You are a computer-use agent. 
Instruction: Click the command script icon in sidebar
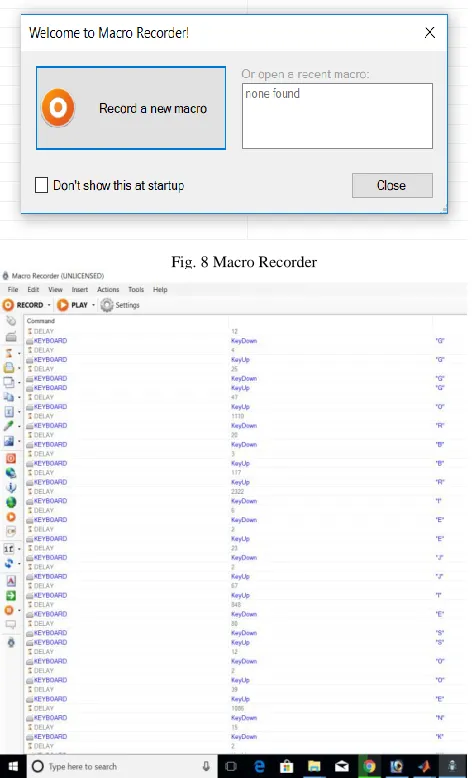click(10, 531)
